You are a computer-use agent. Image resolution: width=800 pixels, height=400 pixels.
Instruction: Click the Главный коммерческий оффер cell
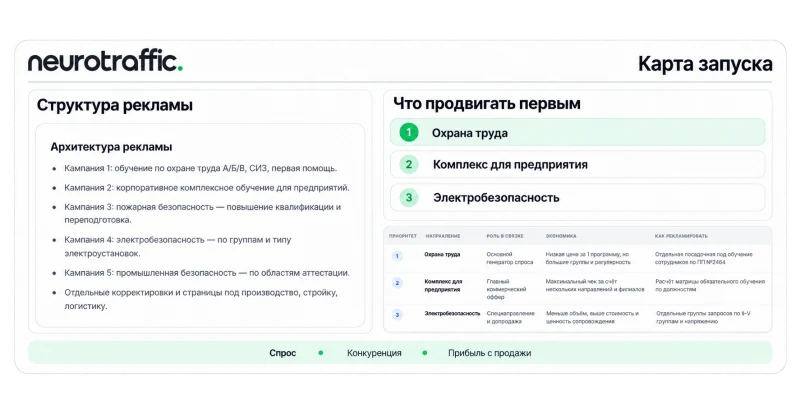tap(506, 289)
